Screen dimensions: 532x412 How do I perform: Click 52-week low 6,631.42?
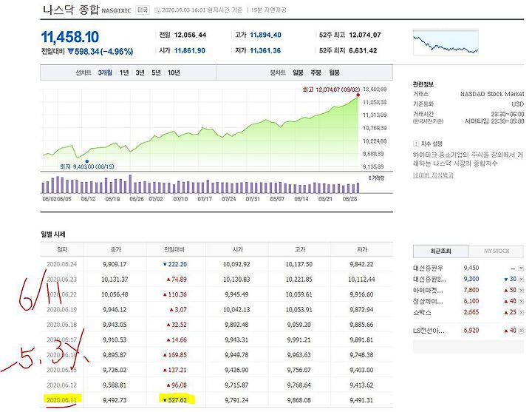pos(363,50)
